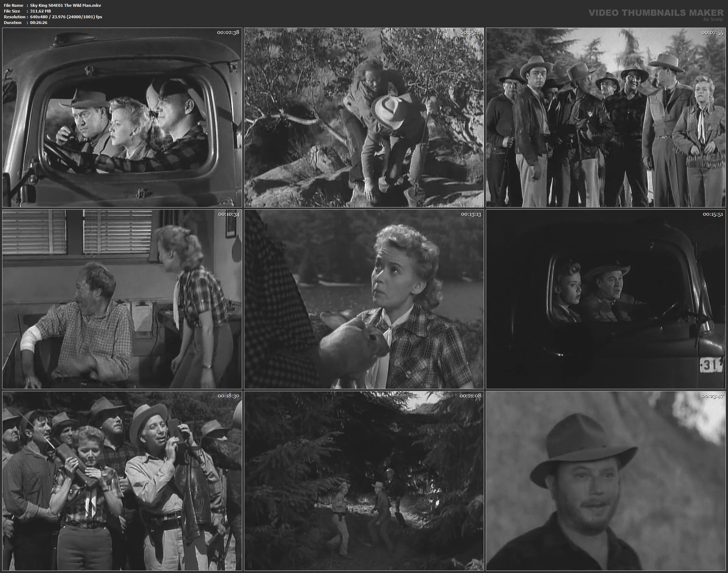The height and width of the screenshot is (573, 728).
Task: Open the forest thumbnail at 00:21:08
Action: pos(364,481)
